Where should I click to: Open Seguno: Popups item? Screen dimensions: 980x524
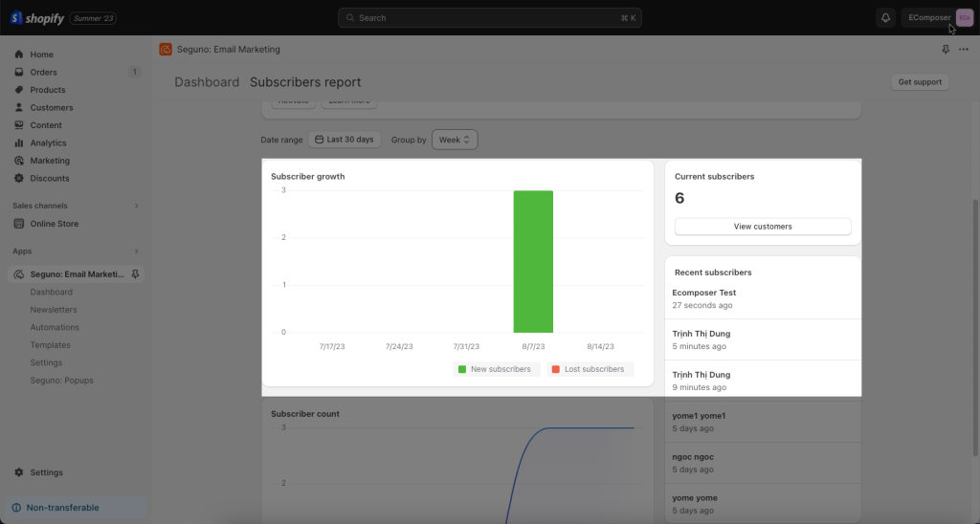pyautogui.click(x=62, y=381)
